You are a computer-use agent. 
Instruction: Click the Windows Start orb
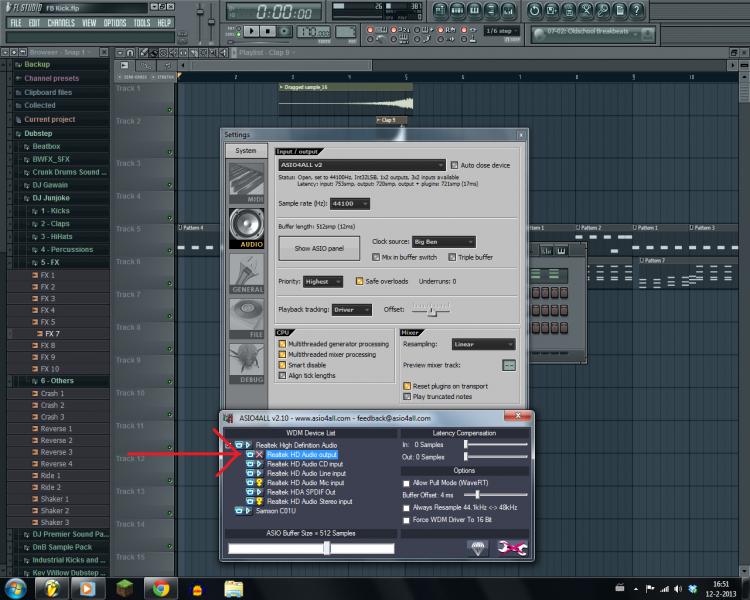click(x=15, y=589)
